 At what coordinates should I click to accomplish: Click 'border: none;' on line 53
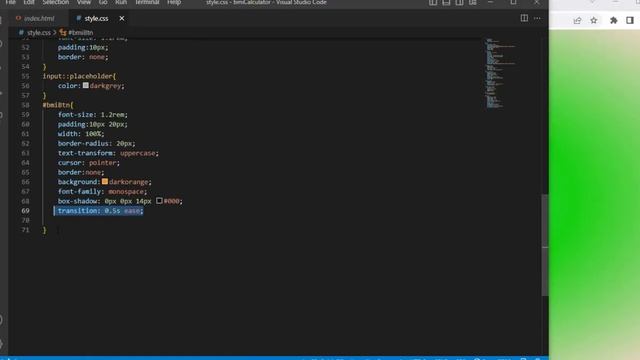(x=83, y=57)
